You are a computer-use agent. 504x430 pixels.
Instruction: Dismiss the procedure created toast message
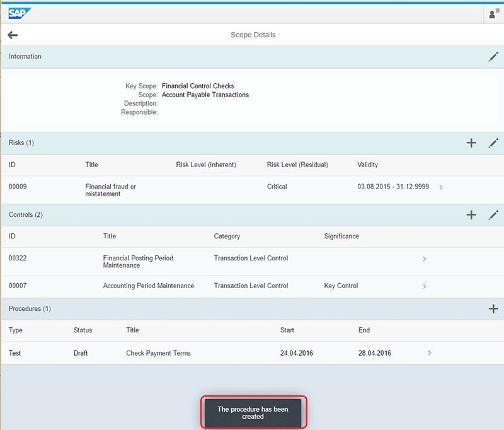click(253, 413)
